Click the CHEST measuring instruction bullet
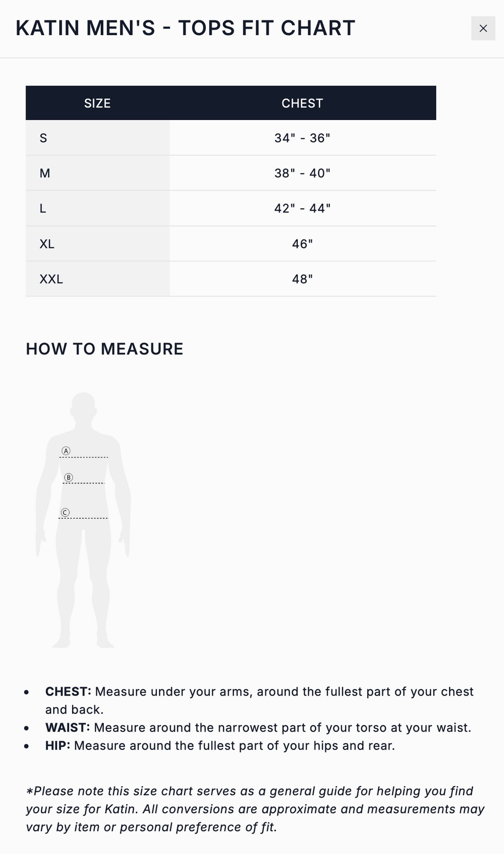 tap(259, 701)
